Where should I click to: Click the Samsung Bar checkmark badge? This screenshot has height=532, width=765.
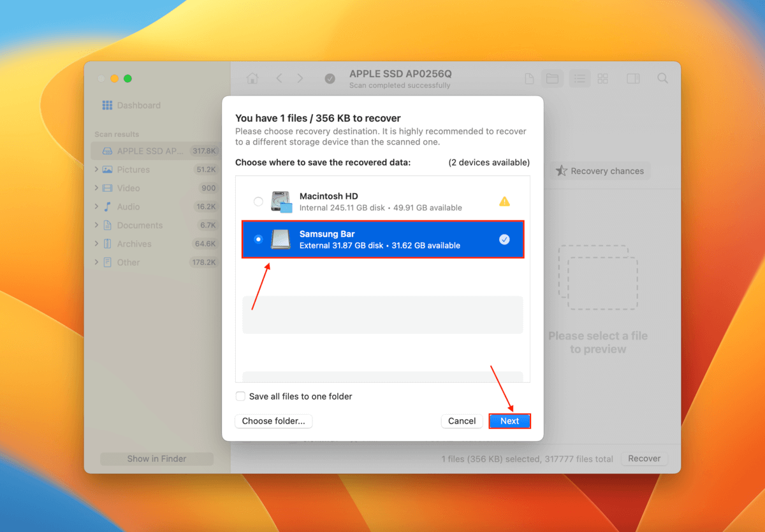click(504, 240)
